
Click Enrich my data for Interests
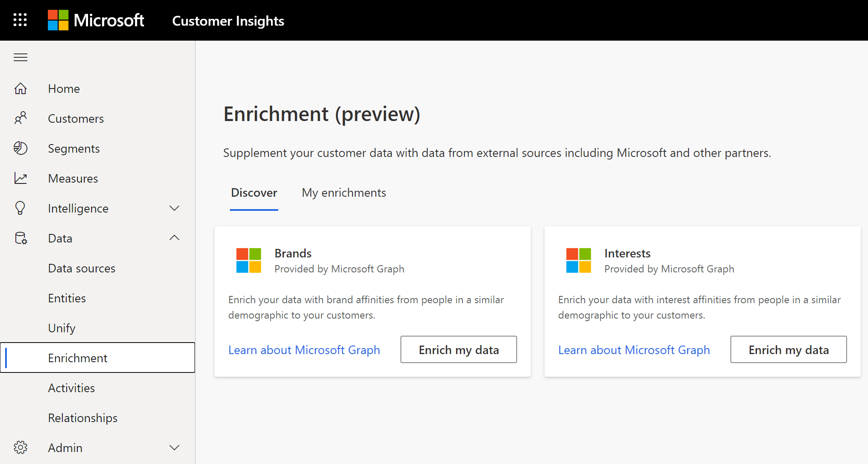pyautogui.click(x=789, y=349)
